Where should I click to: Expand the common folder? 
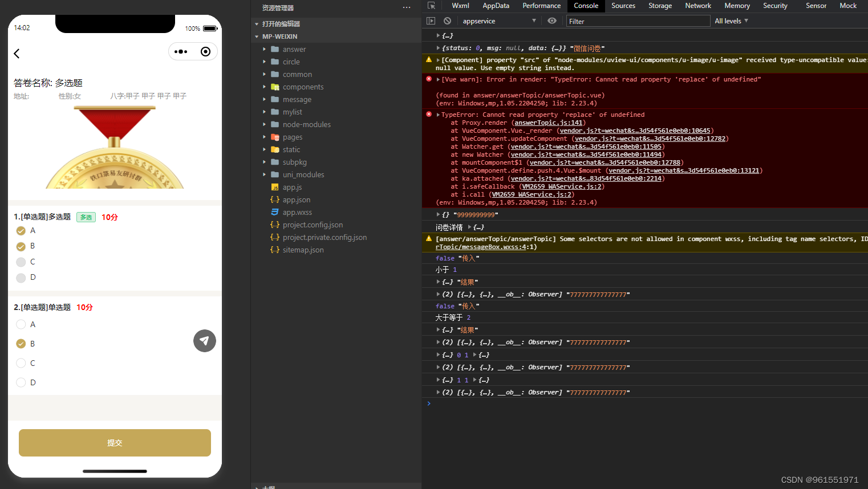264,74
